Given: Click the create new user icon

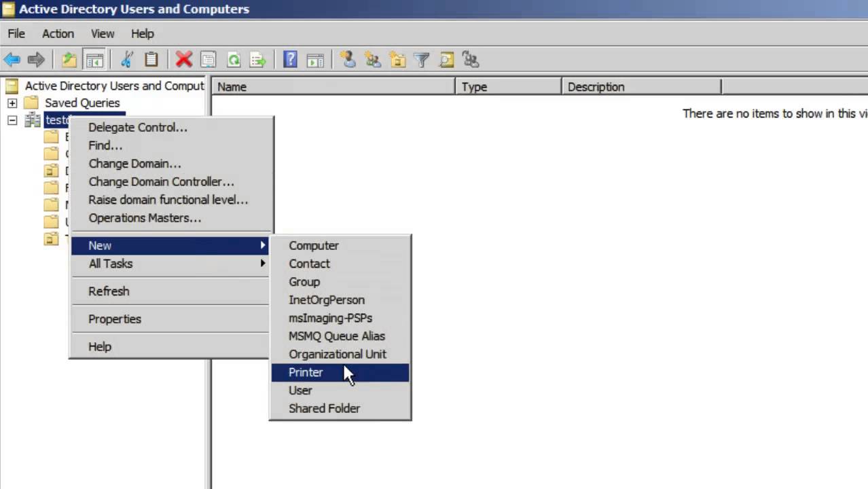Looking at the screenshot, I should coord(348,60).
